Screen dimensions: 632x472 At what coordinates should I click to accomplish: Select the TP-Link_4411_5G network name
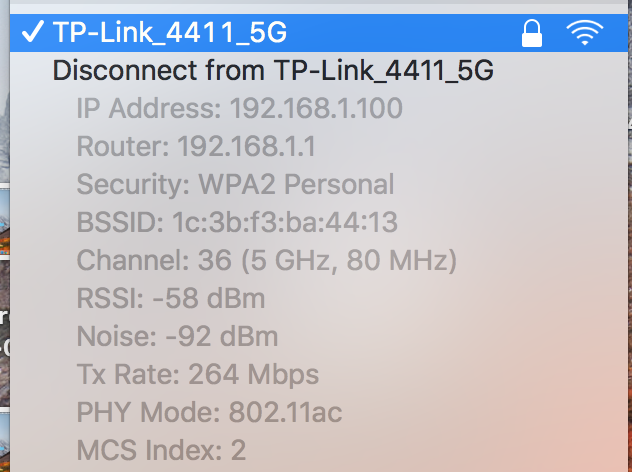[170, 32]
